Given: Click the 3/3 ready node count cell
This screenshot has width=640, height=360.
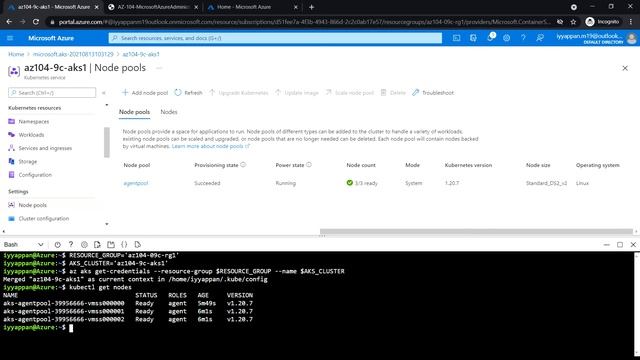Looking at the screenshot, I should coord(362,183).
